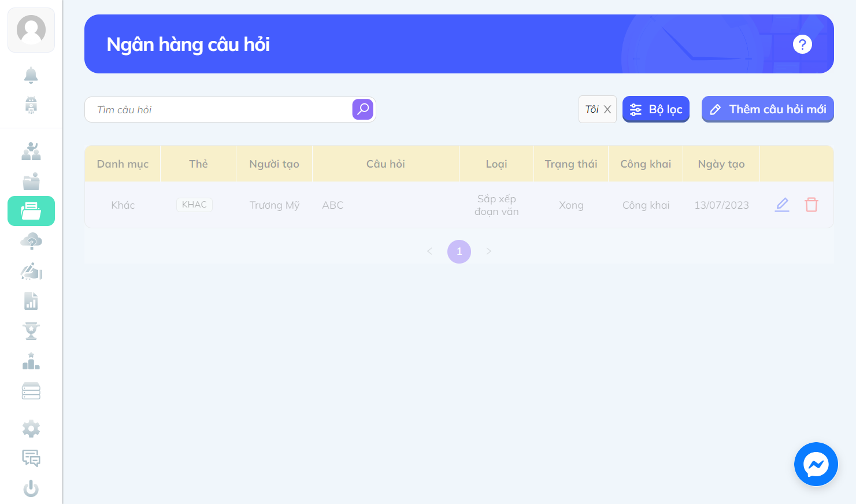Click the Trương Mỹ creator cell
Screen dimensions: 856x504
click(x=275, y=205)
